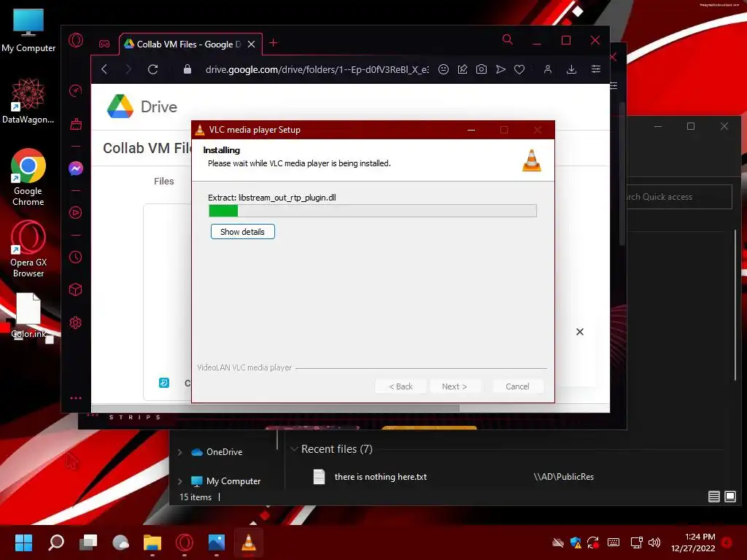Open Opera downloads arrow icon
Screen dimensions: 747x560
click(x=572, y=69)
